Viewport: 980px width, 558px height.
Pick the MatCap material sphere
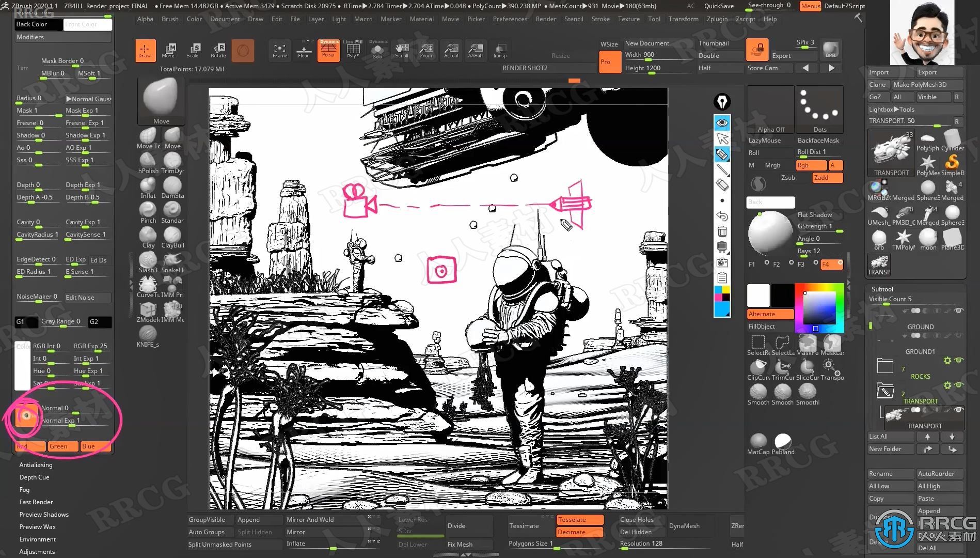point(758,444)
